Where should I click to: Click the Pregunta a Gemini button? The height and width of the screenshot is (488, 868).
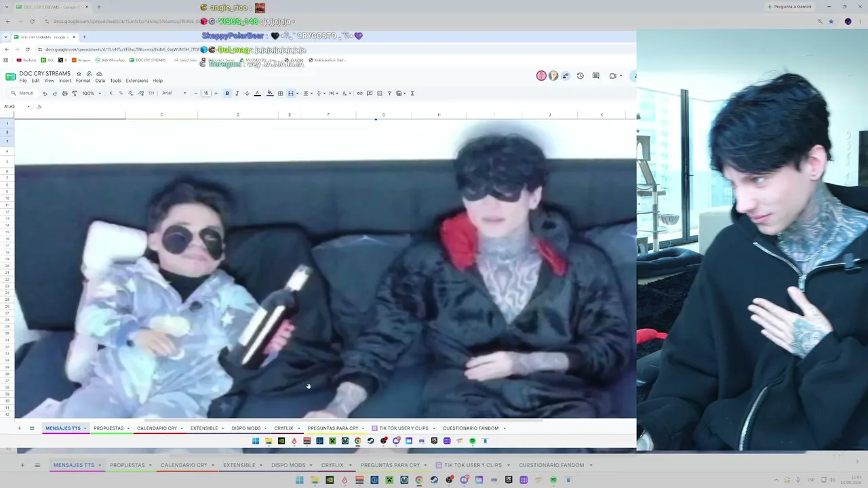click(789, 7)
